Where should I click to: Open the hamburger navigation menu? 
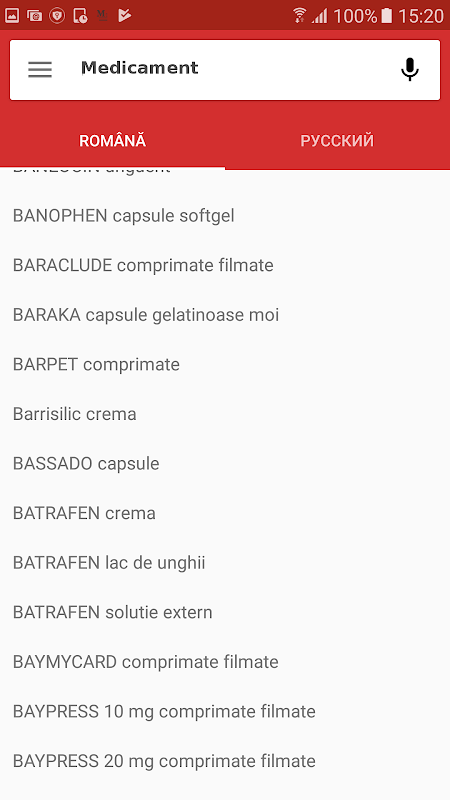(40, 69)
